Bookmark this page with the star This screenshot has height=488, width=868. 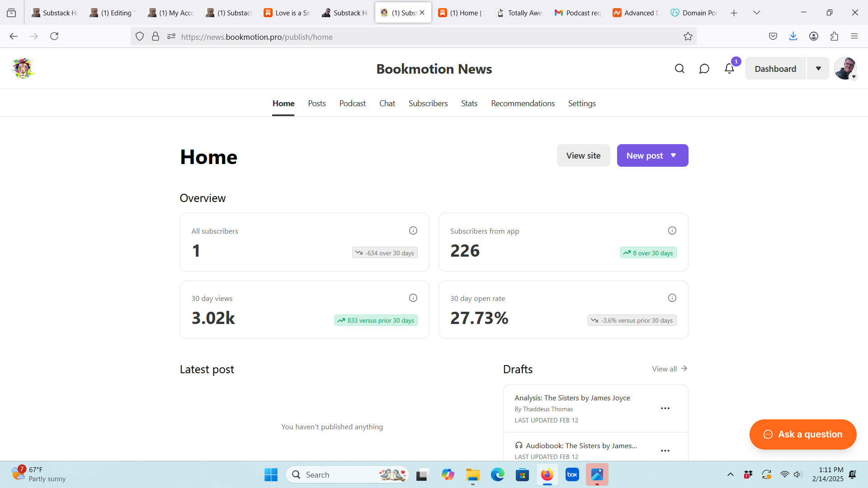pos(688,37)
